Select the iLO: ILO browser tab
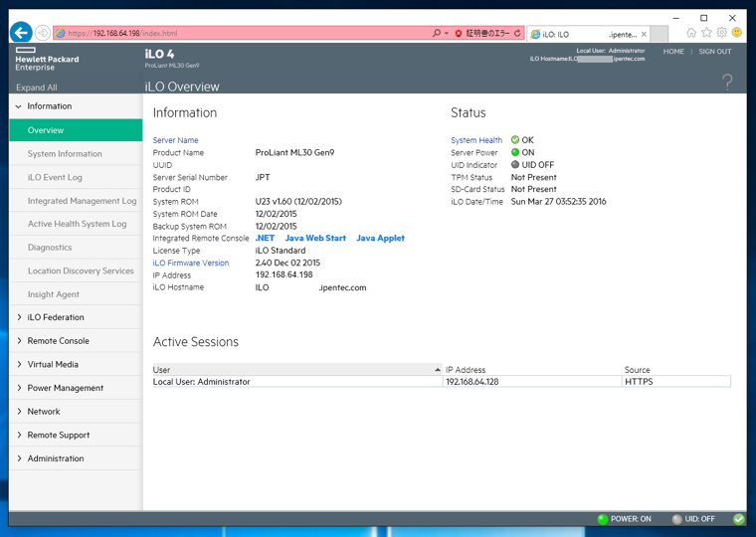Screen dimensions: 756x537 588,34
